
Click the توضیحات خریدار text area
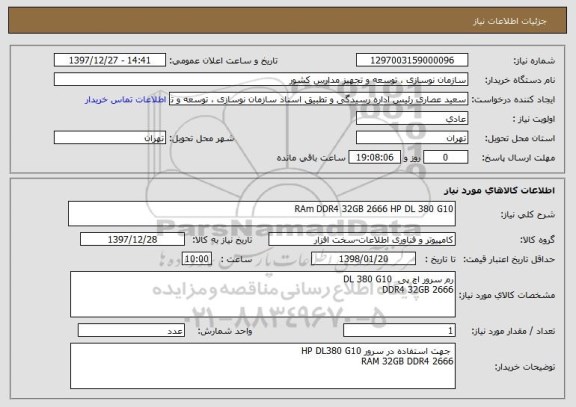(x=263, y=366)
